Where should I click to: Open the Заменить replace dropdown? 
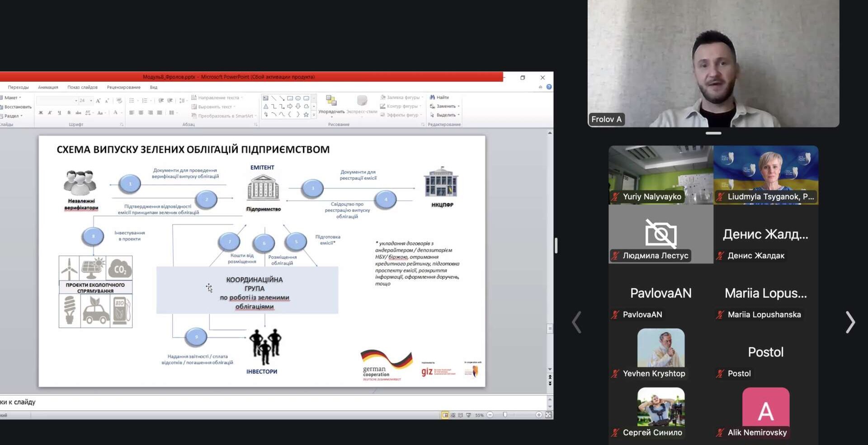point(445,107)
